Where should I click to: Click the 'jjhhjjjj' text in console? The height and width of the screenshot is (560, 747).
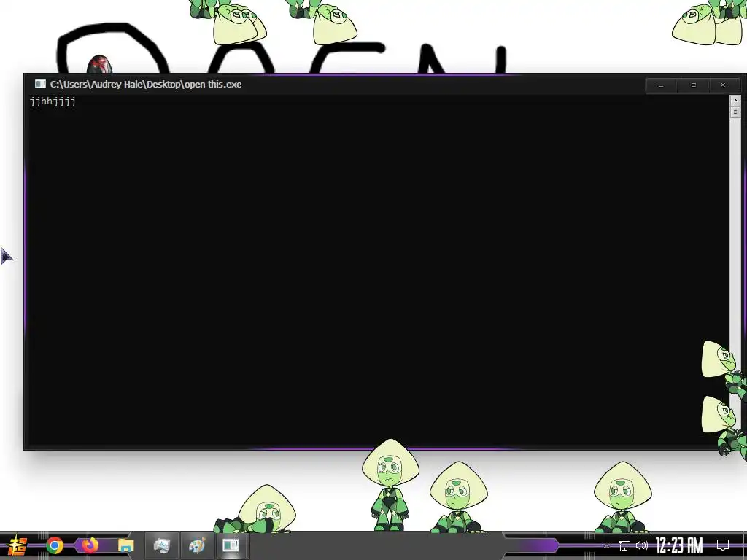[53, 101]
